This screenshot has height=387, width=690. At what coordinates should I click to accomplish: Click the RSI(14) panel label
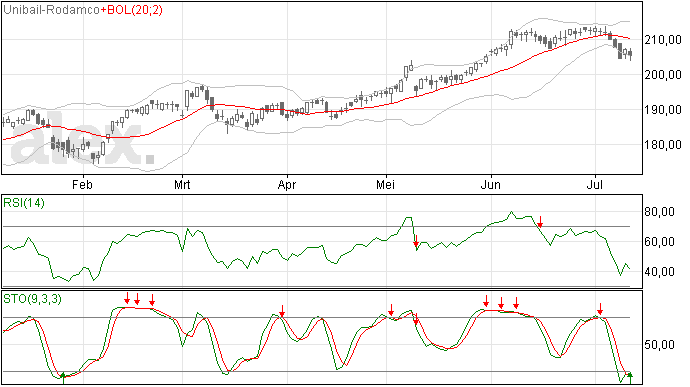coord(24,203)
